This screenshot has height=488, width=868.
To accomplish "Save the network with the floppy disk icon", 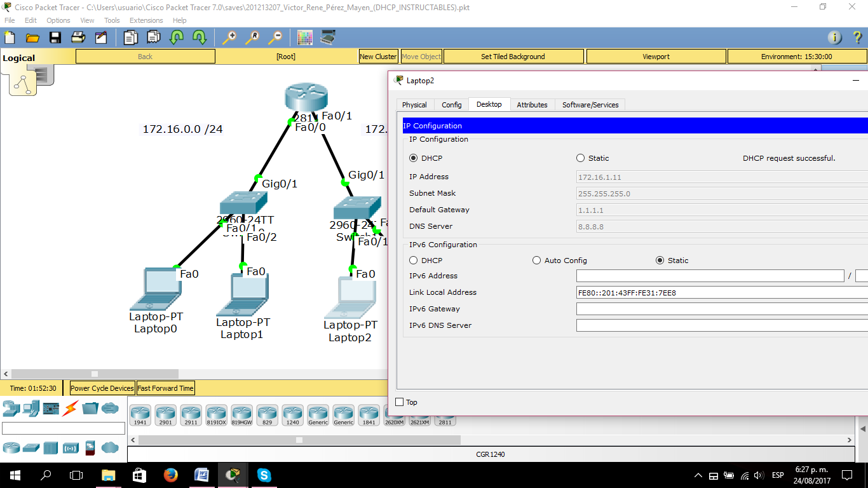I will (x=55, y=37).
